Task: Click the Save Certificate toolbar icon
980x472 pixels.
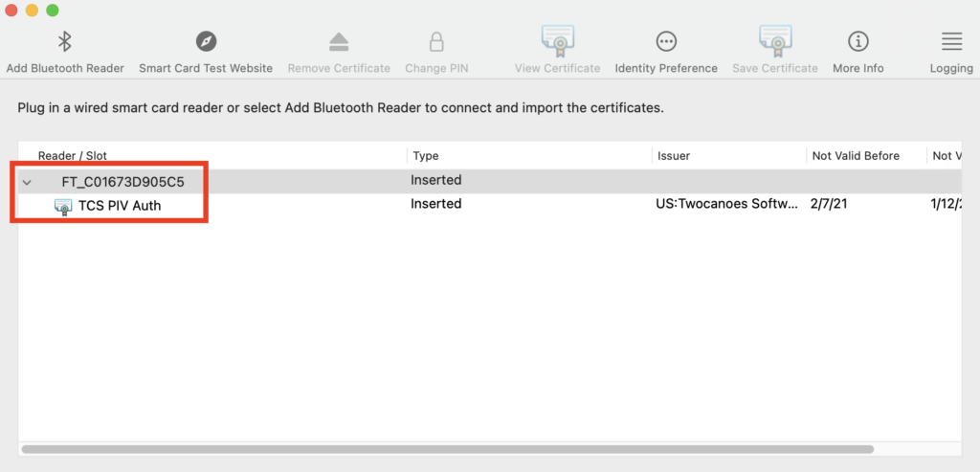Action: 775,41
